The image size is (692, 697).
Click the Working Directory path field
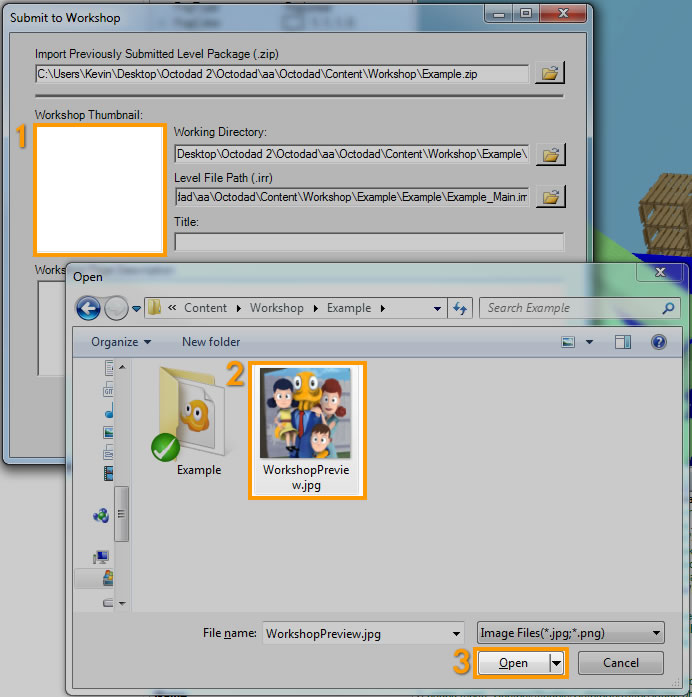coord(352,154)
